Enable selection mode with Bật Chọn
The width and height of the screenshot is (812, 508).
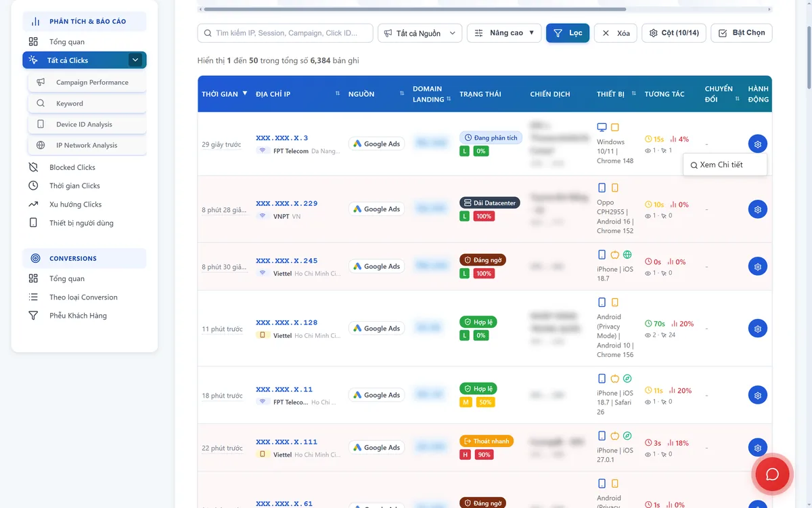click(x=742, y=33)
